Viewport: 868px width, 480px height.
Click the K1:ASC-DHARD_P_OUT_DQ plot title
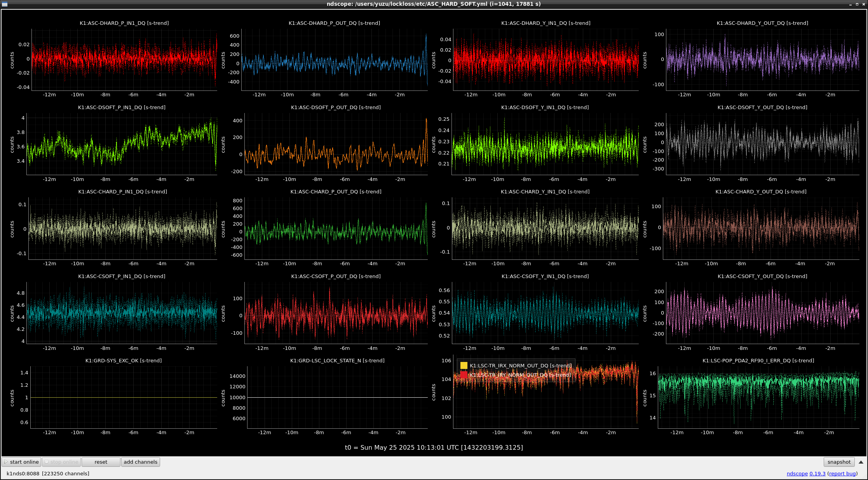coord(334,23)
